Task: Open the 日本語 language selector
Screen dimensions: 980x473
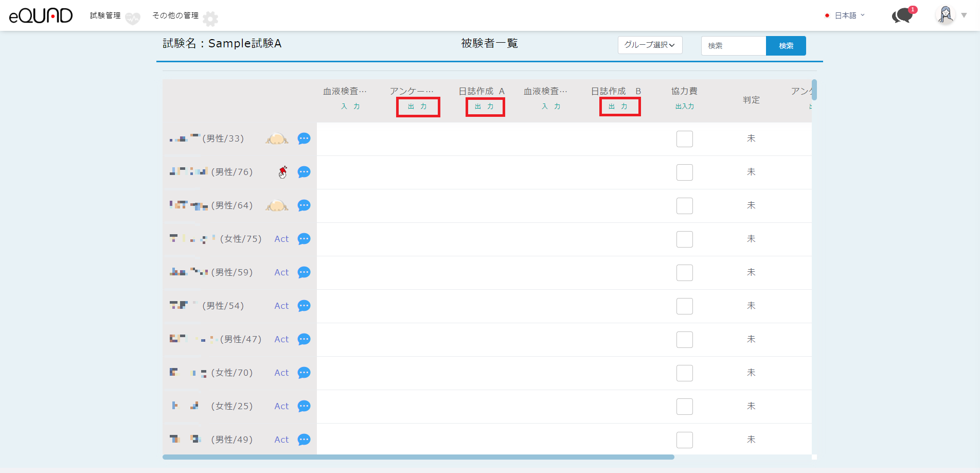Action: click(845, 15)
